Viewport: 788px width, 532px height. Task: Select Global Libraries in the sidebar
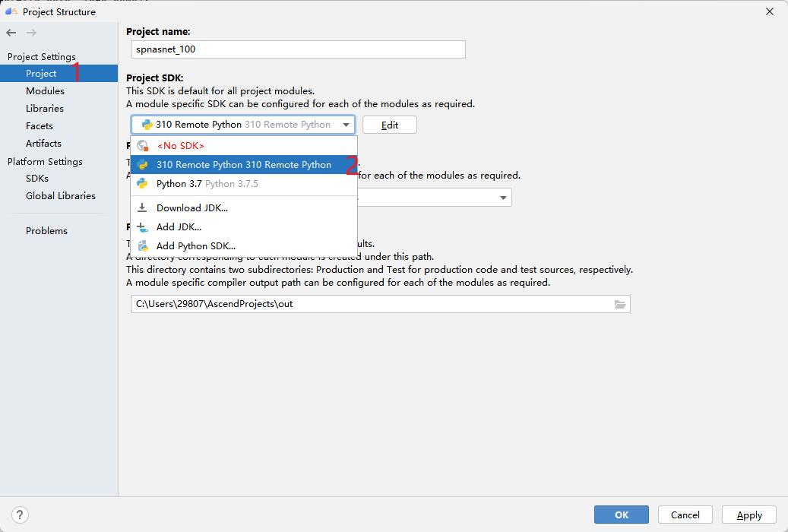coord(60,195)
